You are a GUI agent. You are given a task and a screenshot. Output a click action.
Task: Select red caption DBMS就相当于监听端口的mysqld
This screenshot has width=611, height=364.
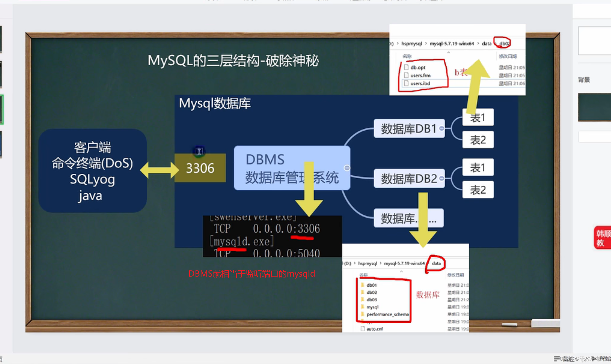(252, 274)
